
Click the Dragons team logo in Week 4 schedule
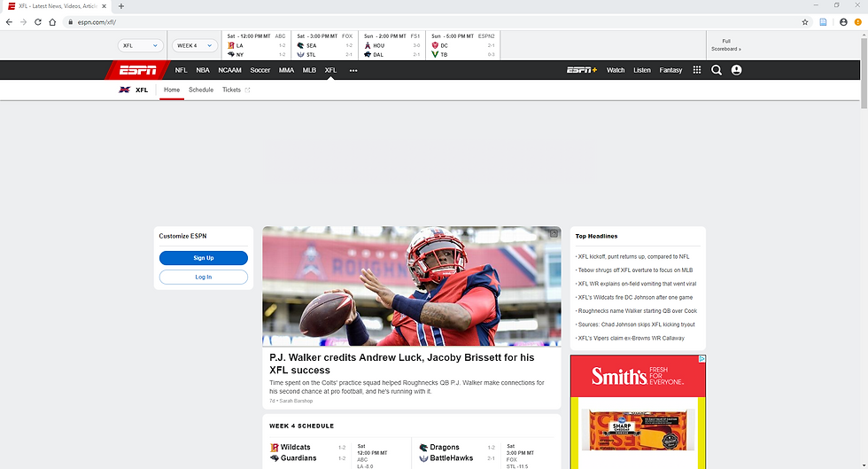pos(423,448)
